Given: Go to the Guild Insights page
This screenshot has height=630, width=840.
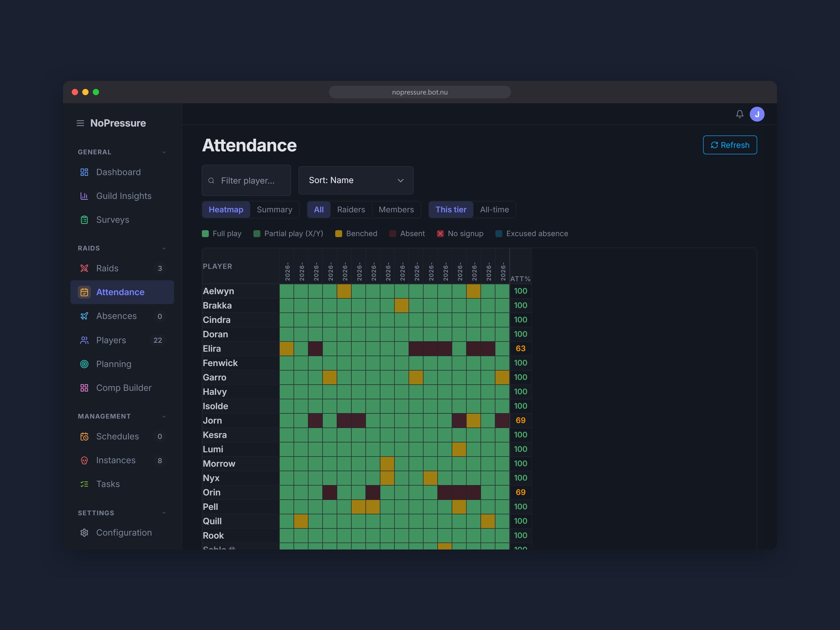Looking at the screenshot, I should pos(122,196).
